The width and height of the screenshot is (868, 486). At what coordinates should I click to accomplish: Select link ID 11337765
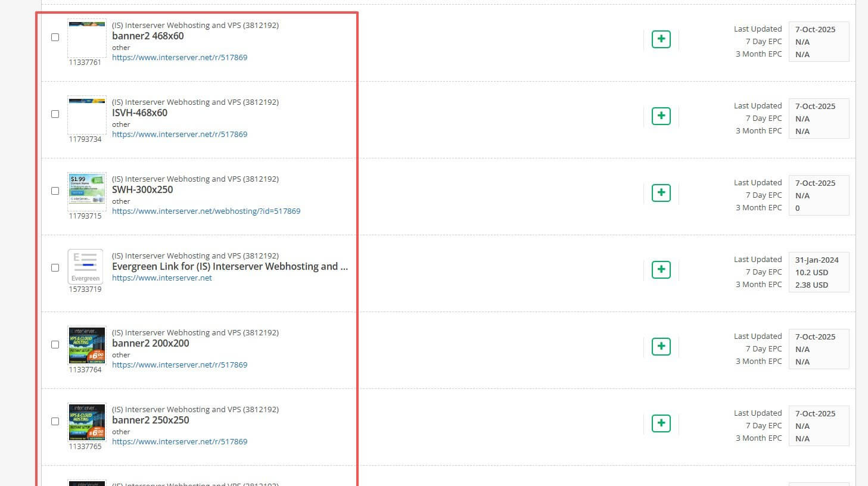(85, 447)
